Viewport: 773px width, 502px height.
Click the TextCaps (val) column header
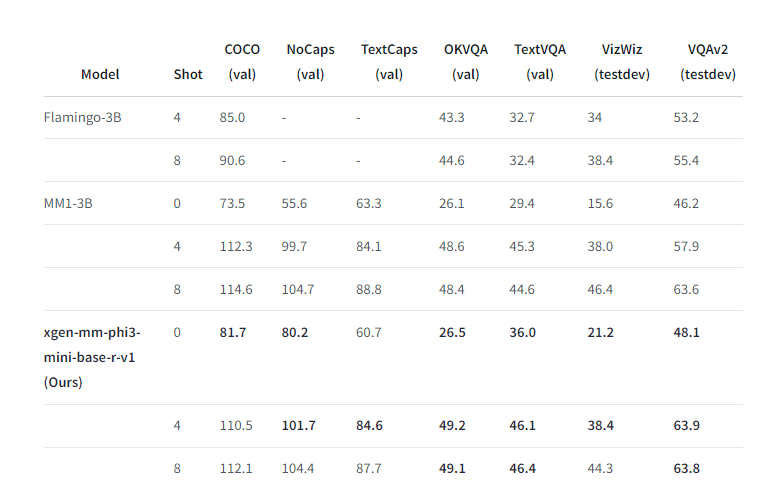(388, 61)
